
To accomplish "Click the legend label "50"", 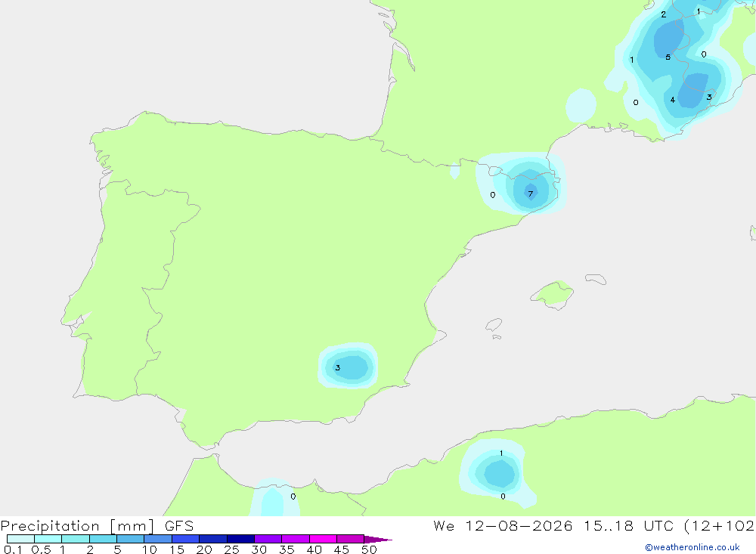I will coord(369,549).
